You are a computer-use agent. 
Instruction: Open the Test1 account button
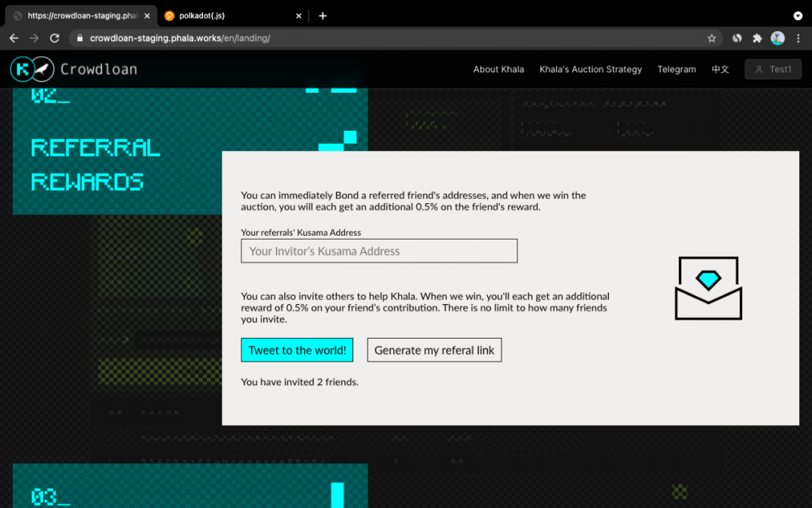pyautogui.click(x=773, y=69)
